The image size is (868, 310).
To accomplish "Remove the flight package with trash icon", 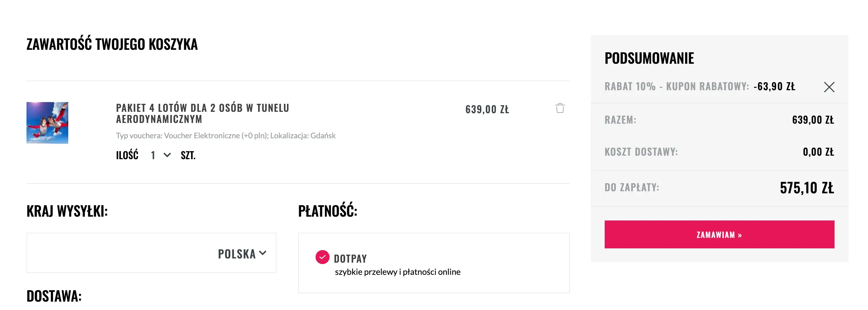I will click(560, 108).
